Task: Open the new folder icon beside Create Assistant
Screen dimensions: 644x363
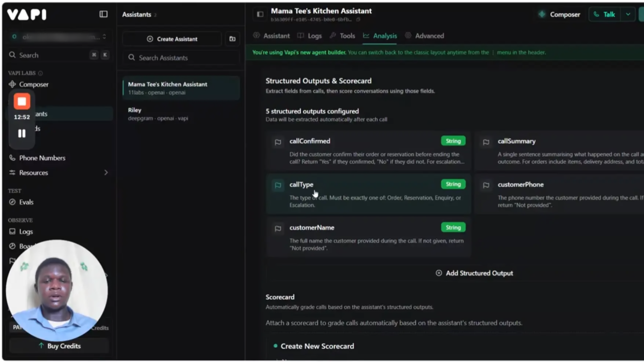Action: pos(232,39)
